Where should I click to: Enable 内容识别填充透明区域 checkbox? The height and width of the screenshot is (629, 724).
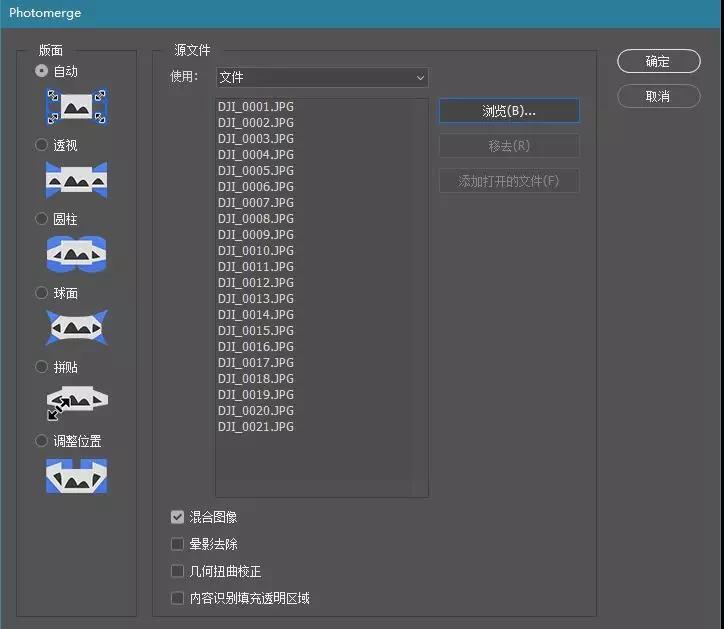pos(177,598)
